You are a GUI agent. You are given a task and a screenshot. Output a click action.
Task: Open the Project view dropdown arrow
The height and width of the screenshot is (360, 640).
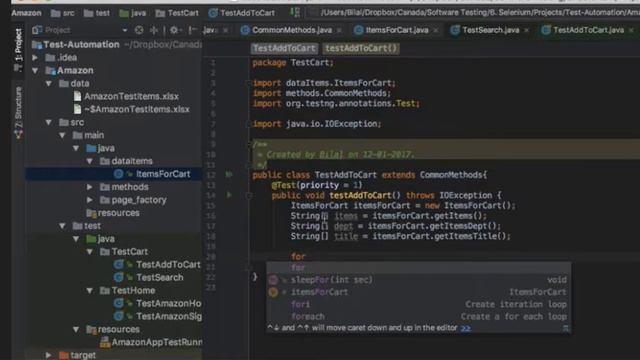[125, 30]
